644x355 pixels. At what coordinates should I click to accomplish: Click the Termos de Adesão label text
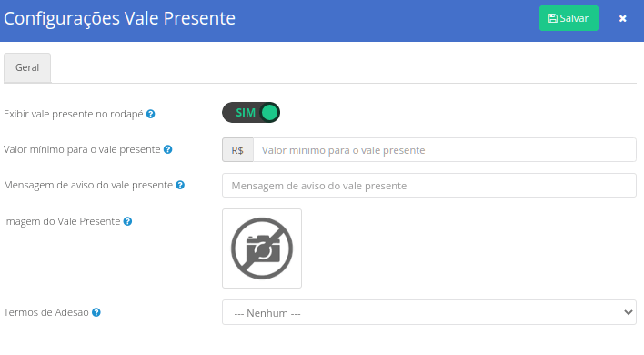46,313
